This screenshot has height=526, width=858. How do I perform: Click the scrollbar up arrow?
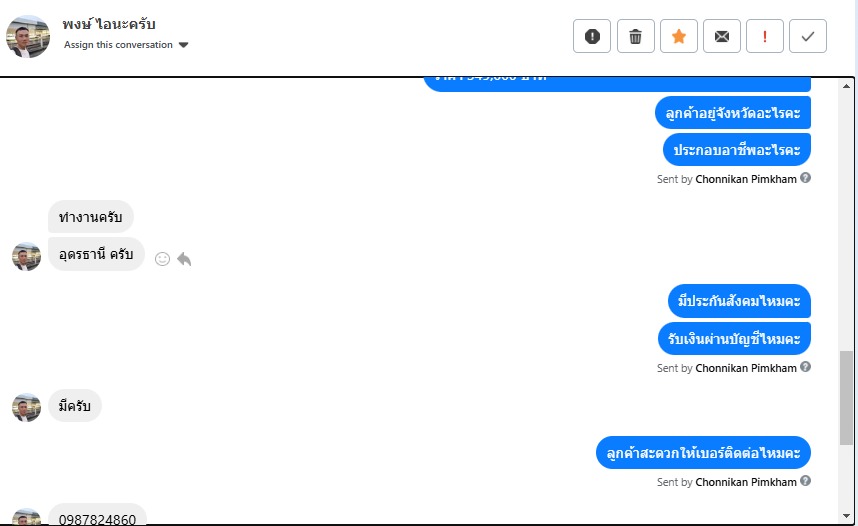[847, 86]
